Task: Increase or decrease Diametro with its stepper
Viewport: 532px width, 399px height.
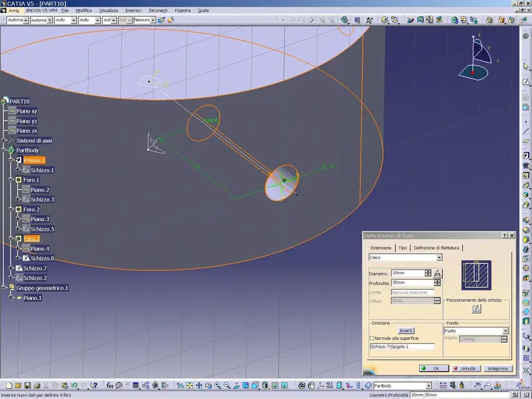Action: coord(428,273)
